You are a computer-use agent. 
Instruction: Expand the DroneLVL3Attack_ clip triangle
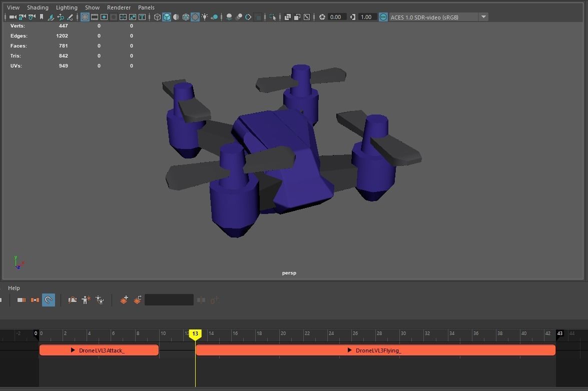(x=73, y=350)
